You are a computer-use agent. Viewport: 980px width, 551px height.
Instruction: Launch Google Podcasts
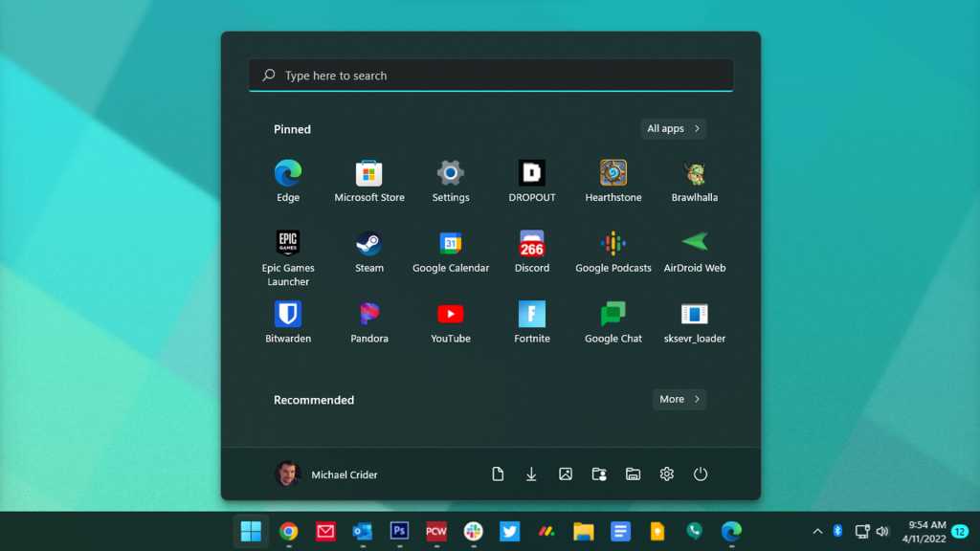613,252
